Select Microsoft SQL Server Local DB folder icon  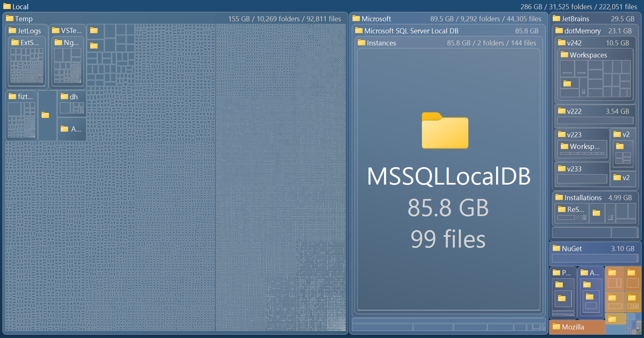click(359, 30)
